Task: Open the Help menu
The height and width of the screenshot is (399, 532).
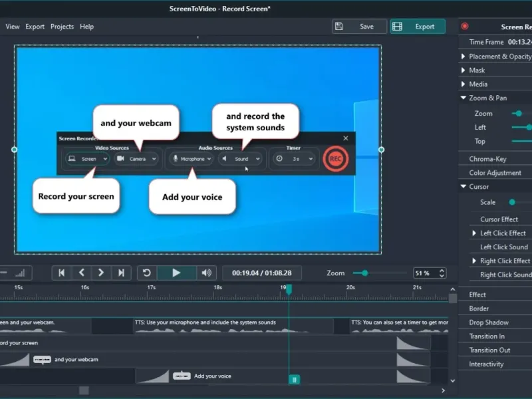Action: (x=87, y=27)
